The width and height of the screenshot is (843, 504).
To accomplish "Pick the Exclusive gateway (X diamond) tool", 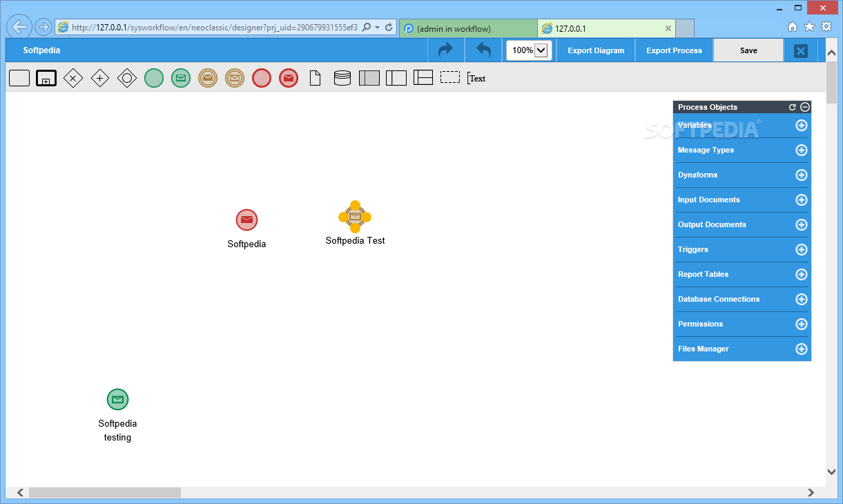I will (73, 78).
